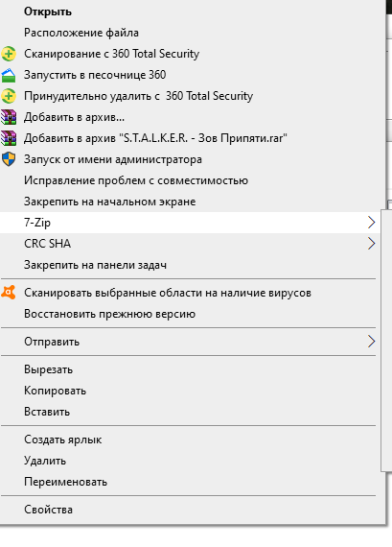Screen dimensions: 392x547
Task: Select the Копировать entry
Action: click(55, 391)
